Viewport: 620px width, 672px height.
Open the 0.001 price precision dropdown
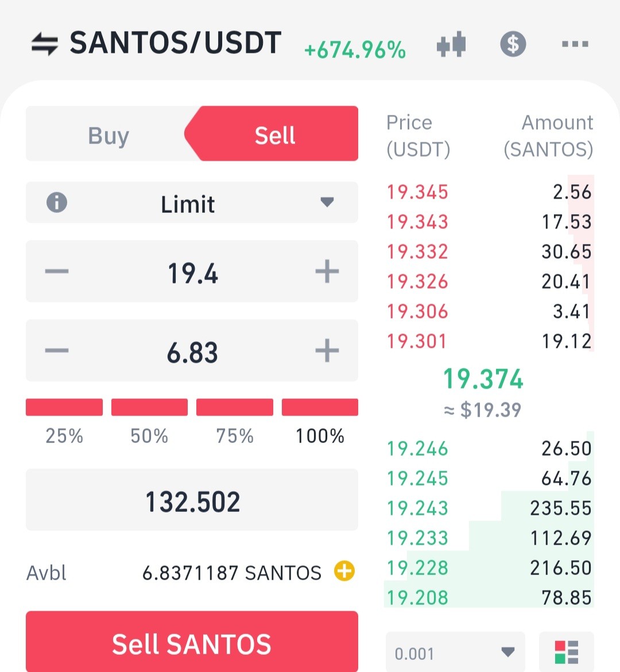(455, 652)
